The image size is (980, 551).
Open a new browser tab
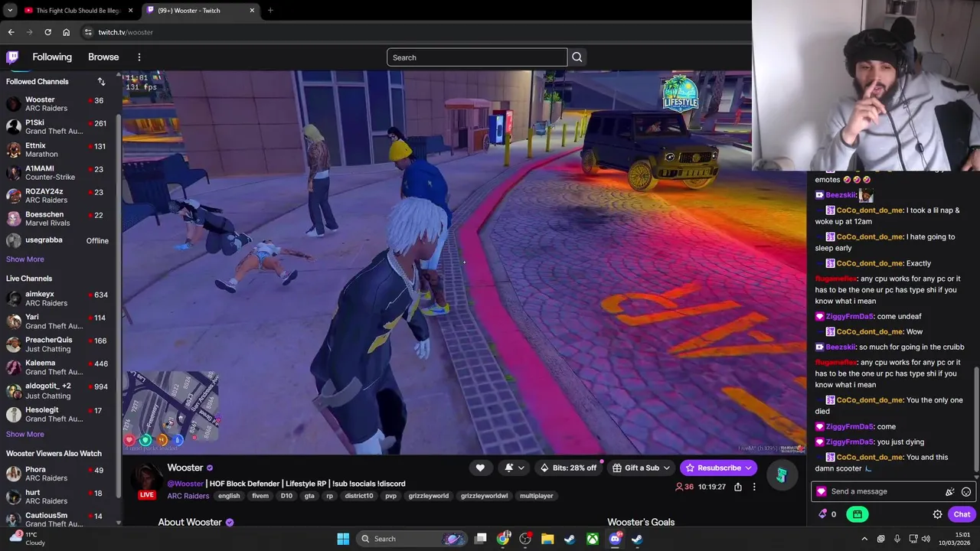click(x=270, y=11)
